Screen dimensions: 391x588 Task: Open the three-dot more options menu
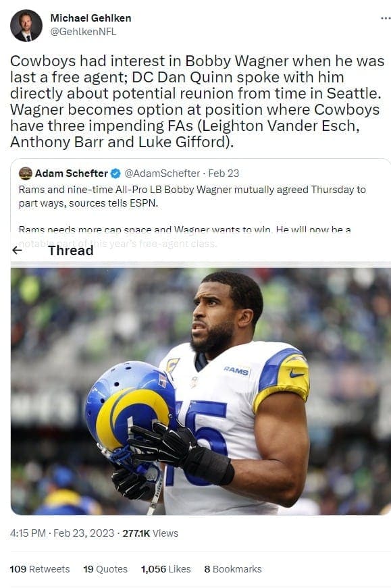coord(386,18)
